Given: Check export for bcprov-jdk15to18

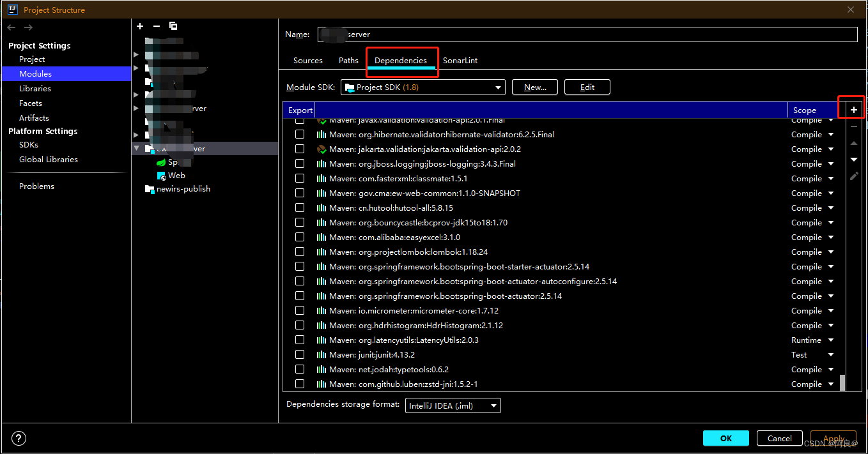Looking at the screenshot, I should pos(299,223).
